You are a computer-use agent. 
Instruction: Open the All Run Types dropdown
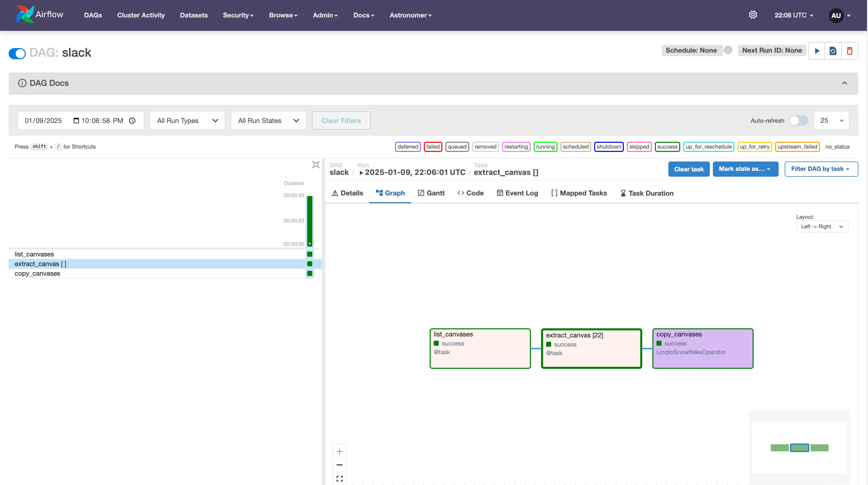(187, 120)
